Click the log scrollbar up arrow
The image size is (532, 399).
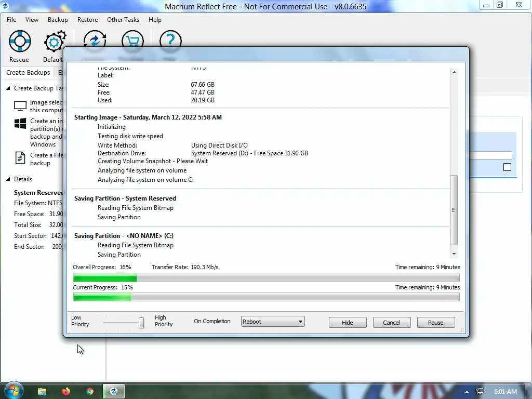[x=454, y=72]
